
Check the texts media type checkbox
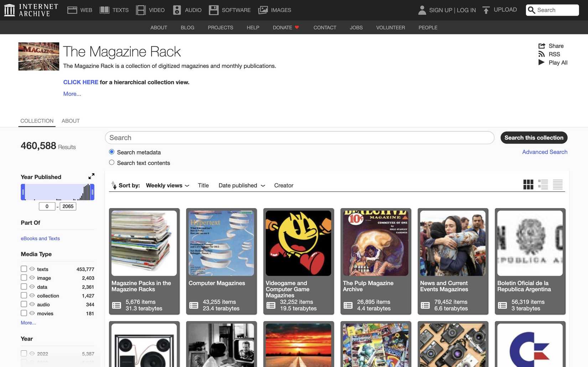tap(24, 269)
